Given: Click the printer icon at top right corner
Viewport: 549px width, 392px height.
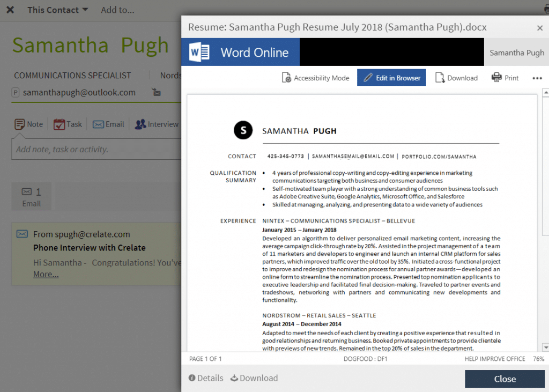Looking at the screenshot, I should point(546,9).
